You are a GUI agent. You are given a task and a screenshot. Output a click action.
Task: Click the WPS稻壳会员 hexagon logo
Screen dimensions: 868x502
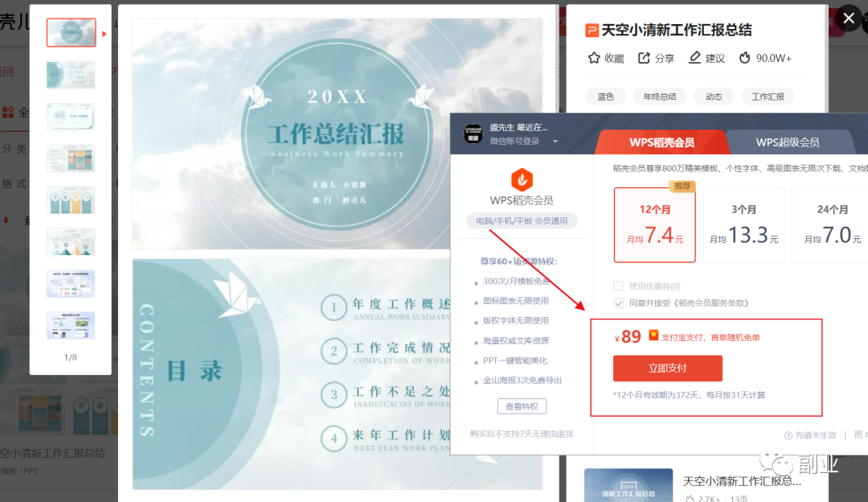[522, 179]
